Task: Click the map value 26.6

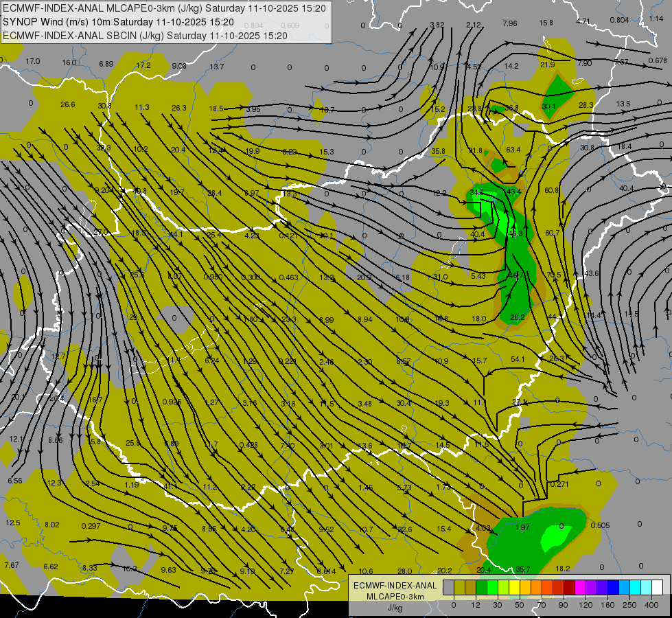Action: tap(68, 104)
